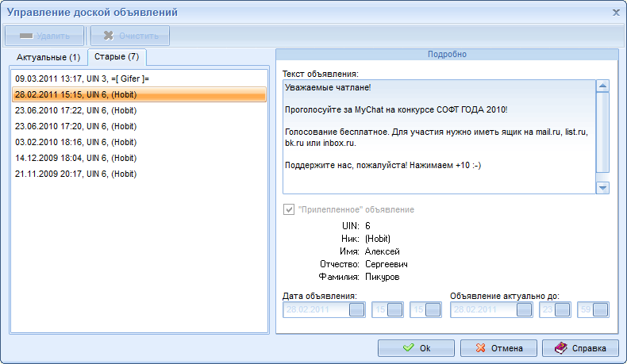Viewport: 627px width, 364px height.
Task: Close the Управление доской объявлений dialog
Action: [616, 13]
